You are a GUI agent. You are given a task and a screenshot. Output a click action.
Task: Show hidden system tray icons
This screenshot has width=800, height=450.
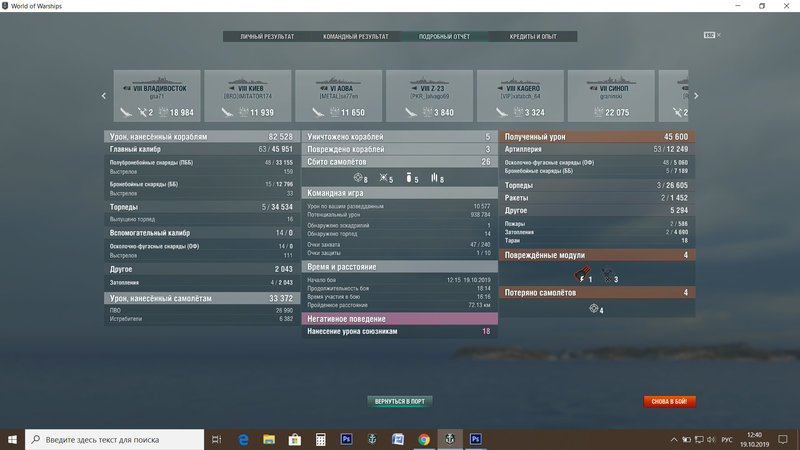674,439
